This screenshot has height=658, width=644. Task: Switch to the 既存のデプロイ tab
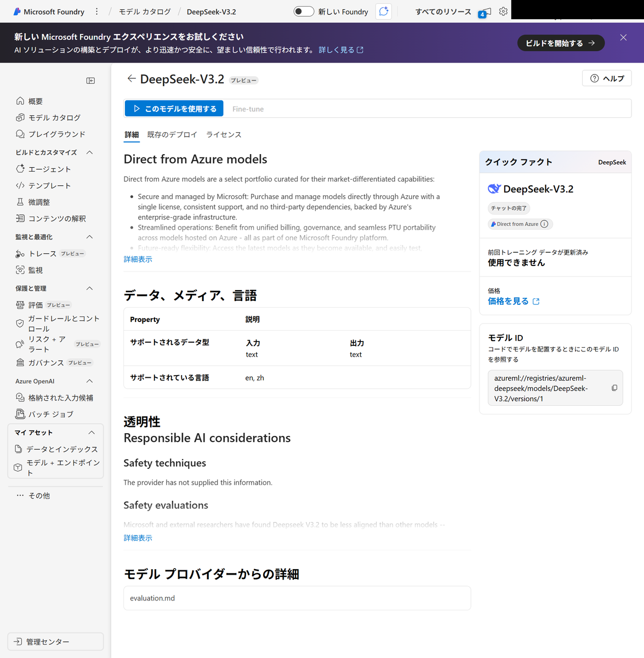(172, 134)
